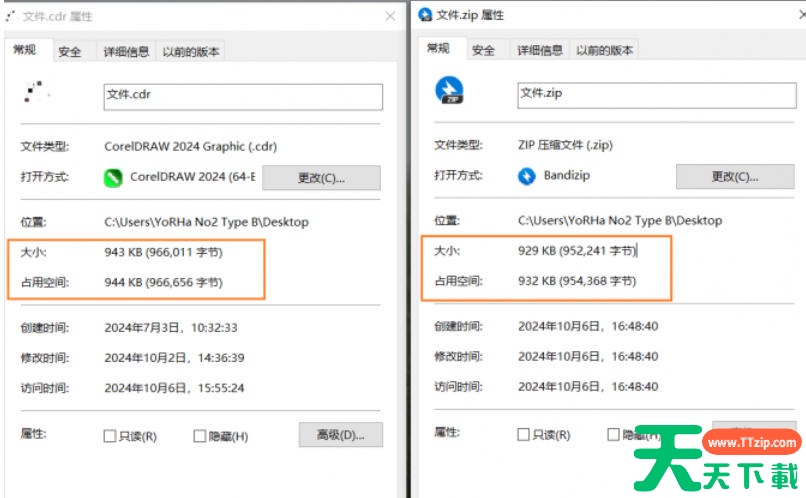
Task: Enable 只读(R) checkbox in 文件.zip properties
Action: tap(523, 434)
